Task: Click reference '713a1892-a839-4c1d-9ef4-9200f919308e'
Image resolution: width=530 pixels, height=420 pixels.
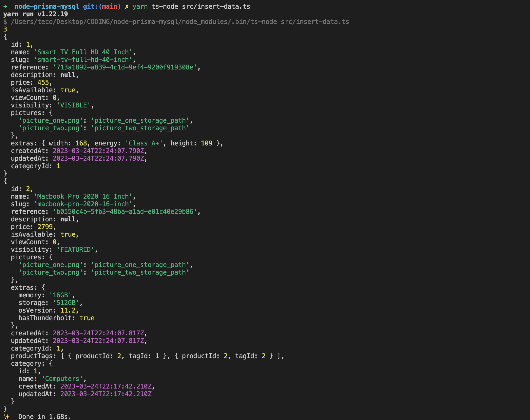Action: [x=125, y=67]
